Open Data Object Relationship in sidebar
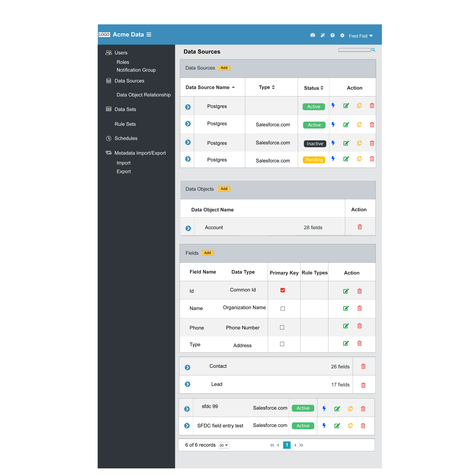 [143, 95]
